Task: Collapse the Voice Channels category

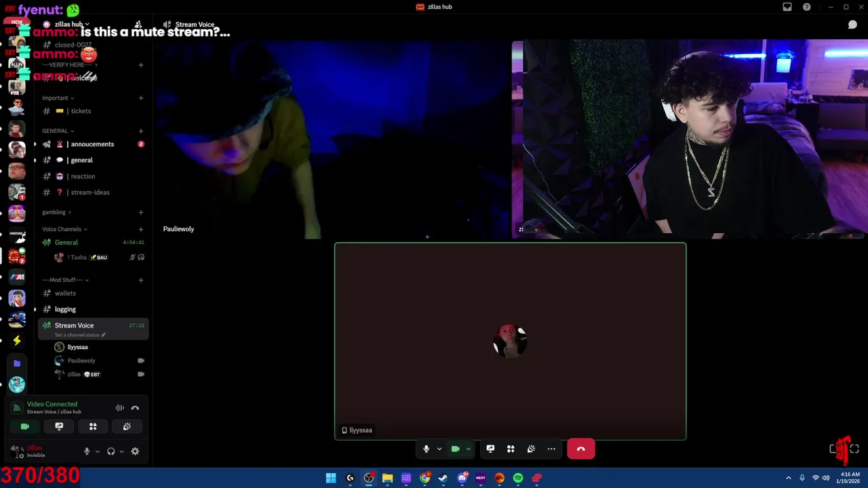Action: pyautogui.click(x=64, y=229)
